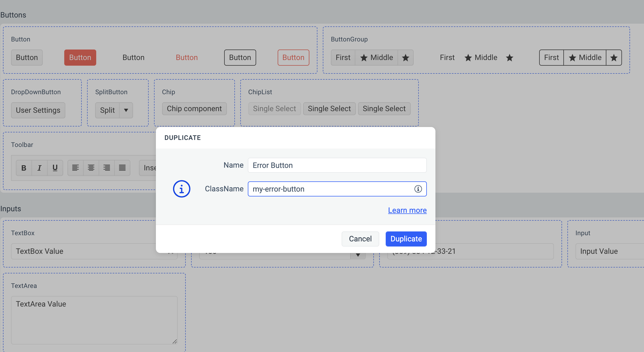Click the SplitButton dropdown arrow
Screen dimensions: 644x352
[126, 110]
